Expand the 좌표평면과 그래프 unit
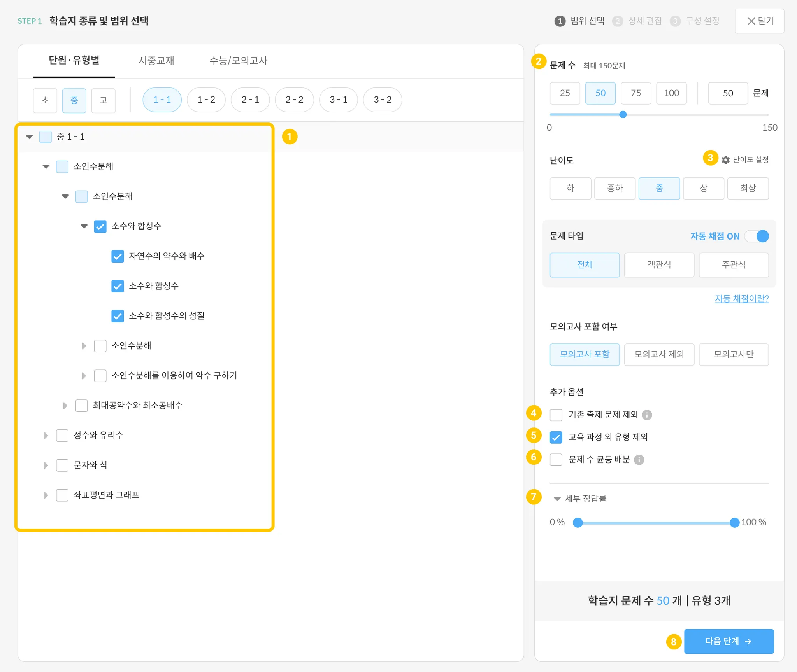 tap(46, 495)
